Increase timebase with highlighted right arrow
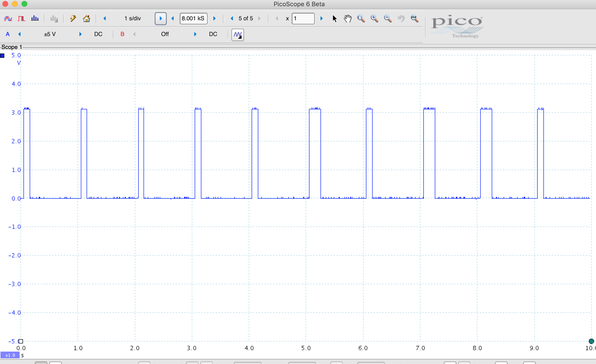This screenshot has height=364, width=596. pyautogui.click(x=161, y=19)
